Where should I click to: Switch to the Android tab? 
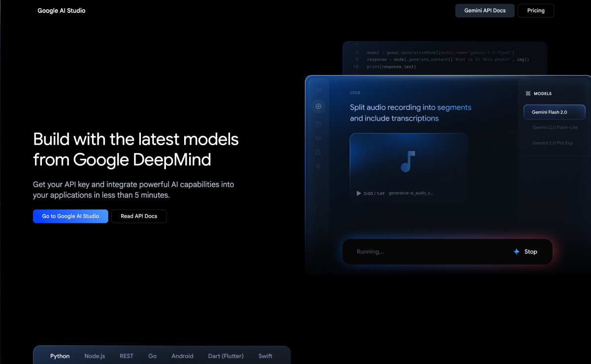click(182, 356)
